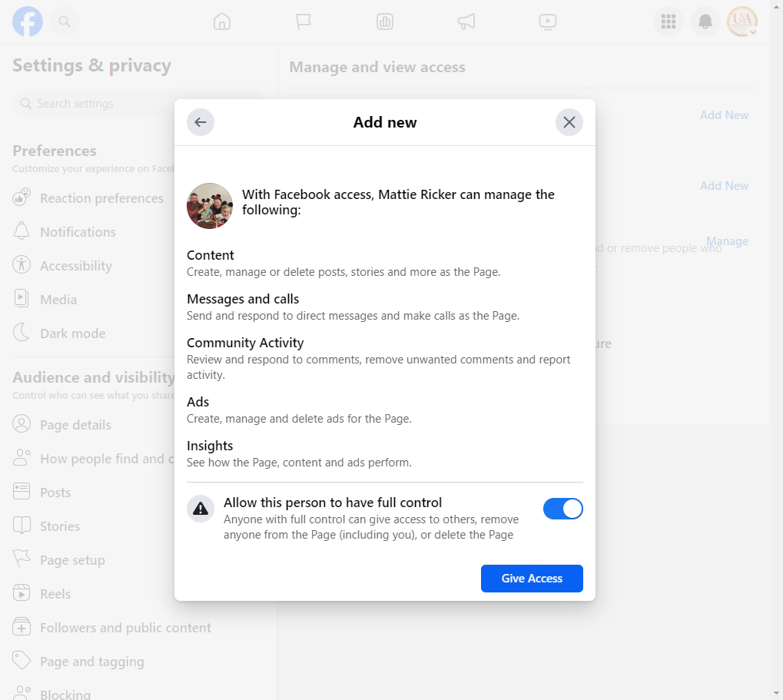The height and width of the screenshot is (700, 783).
Task: Open Page setup settings
Action: click(72, 560)
